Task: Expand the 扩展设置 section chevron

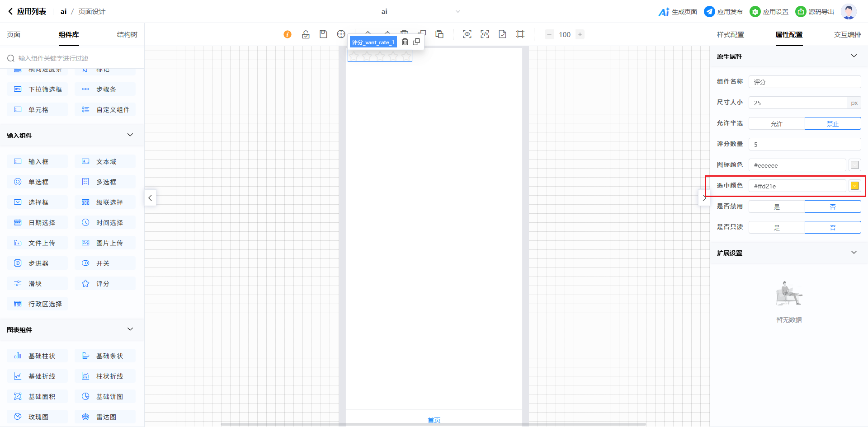Action: point(854,253)
